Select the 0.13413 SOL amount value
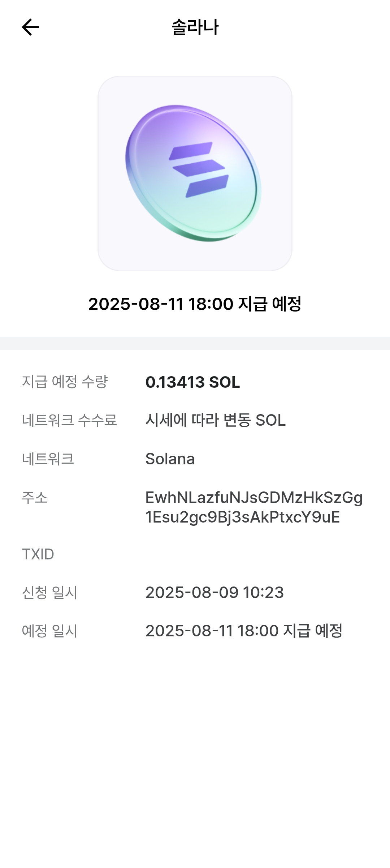Viewport: 390px width, 868px height. point(192,382)
